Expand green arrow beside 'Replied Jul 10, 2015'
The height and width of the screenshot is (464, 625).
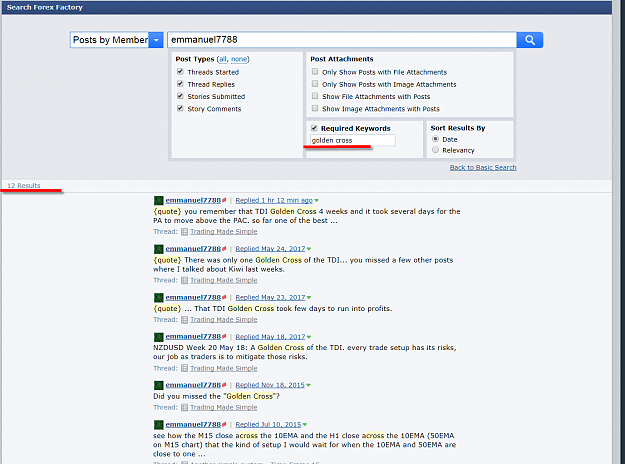[305, 425]
